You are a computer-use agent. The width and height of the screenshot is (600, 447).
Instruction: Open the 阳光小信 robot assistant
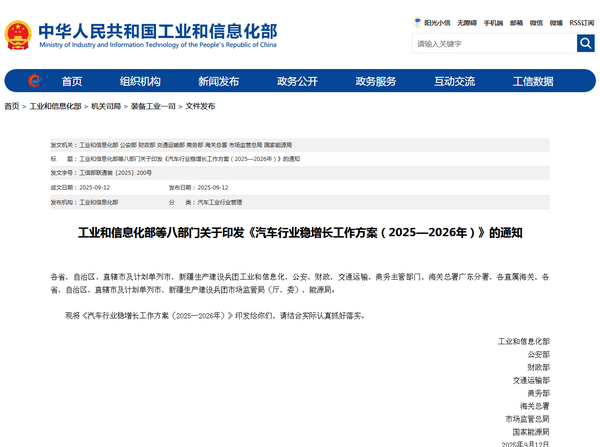click(432, 22)
